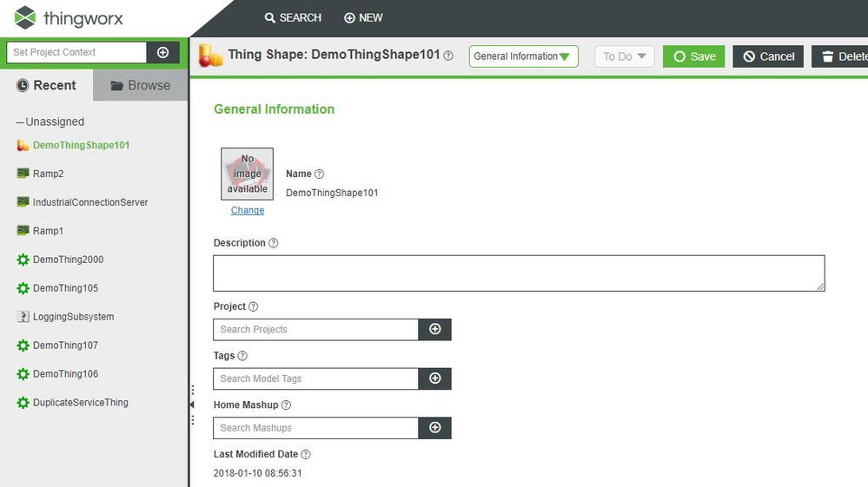Click the DemoThing2000 gear icon
Viewport: 868px width, 487px height.
point(23,260)
